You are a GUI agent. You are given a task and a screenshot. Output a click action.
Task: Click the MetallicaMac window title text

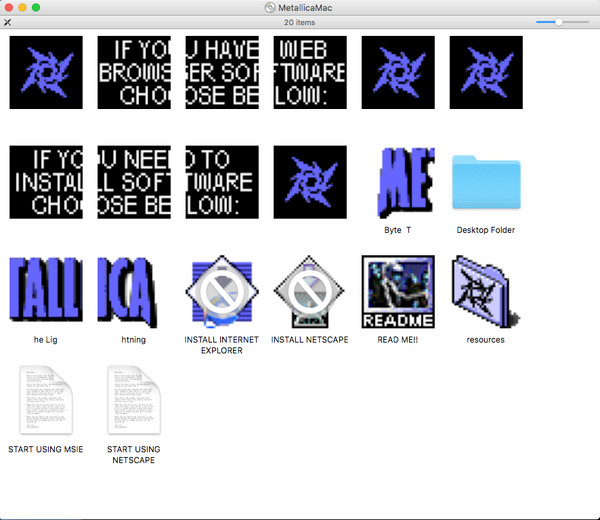click(x=305, y=8)
